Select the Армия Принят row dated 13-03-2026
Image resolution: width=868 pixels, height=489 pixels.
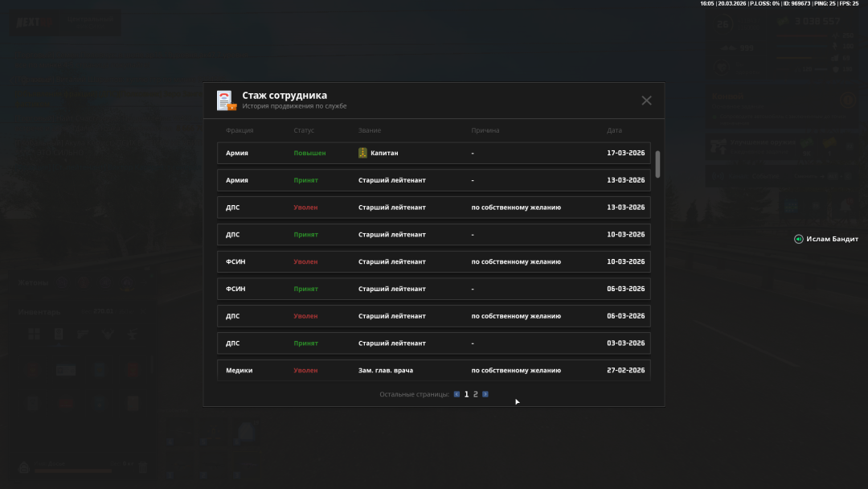(433, 180)
